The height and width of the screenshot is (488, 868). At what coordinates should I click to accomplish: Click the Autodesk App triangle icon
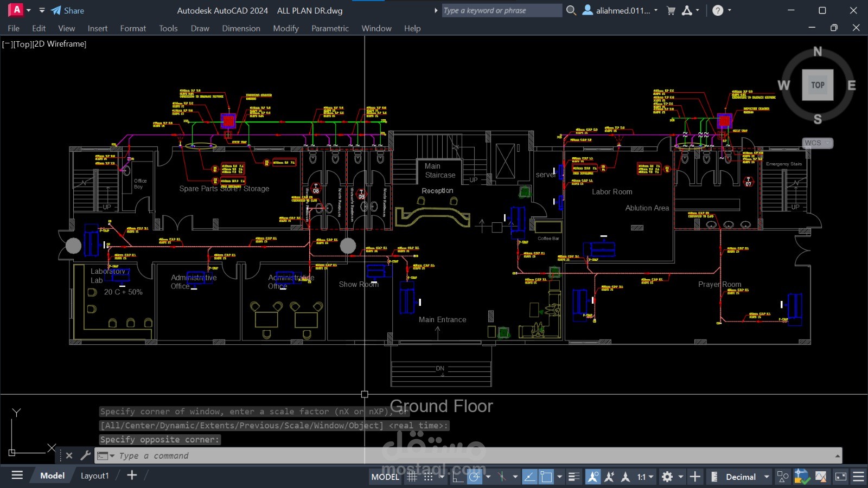[687, 10]
